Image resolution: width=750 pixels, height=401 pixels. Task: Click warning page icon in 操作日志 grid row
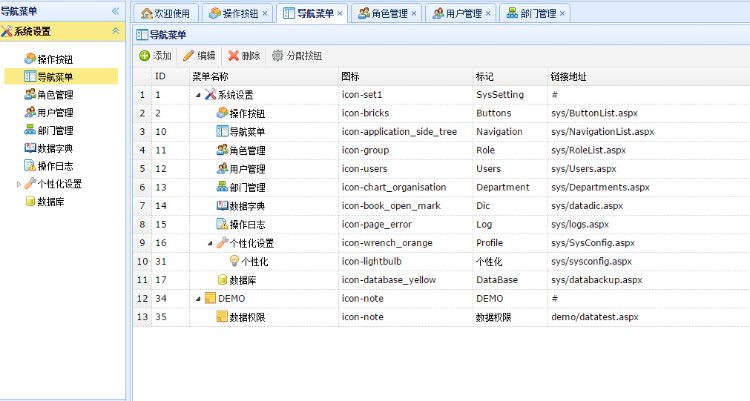[222, 224]
